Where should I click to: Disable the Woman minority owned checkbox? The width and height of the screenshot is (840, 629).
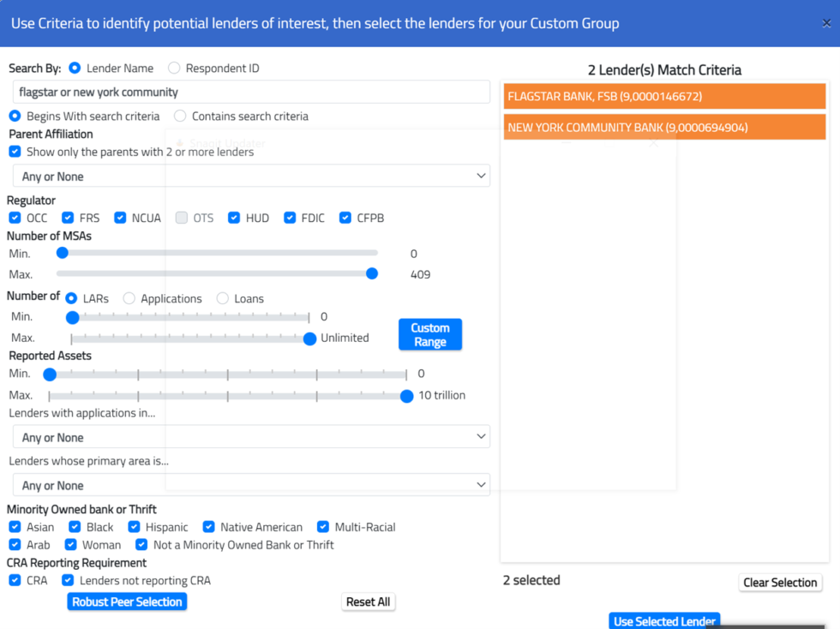pyautogui.click(x=69, y=544)
